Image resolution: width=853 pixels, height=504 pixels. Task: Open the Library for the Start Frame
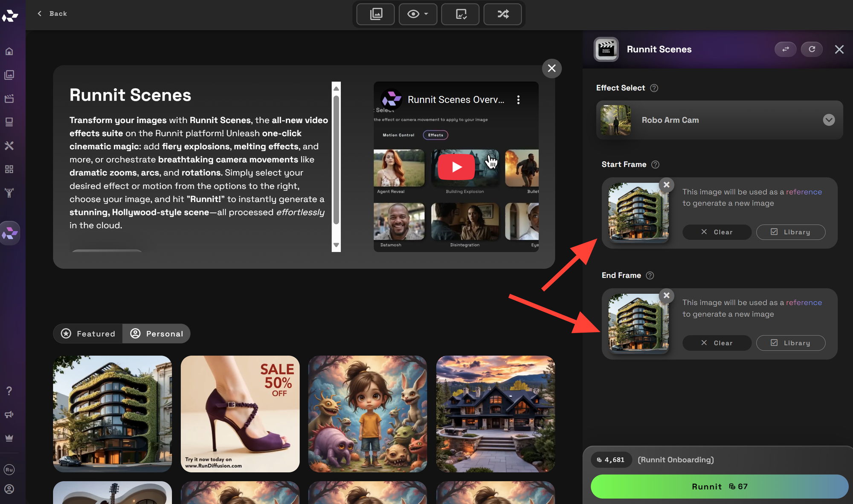pos(790,232)
